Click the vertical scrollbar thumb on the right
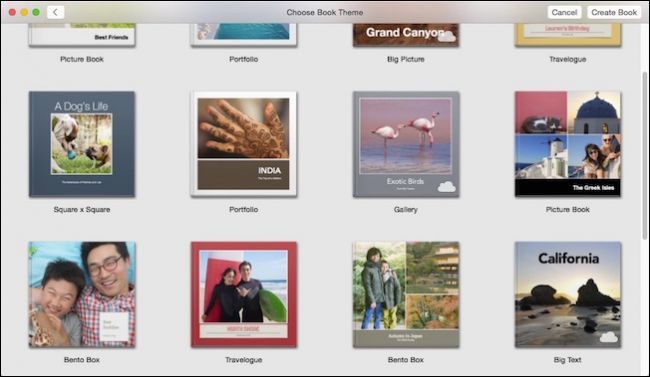The image size is (650, 377). (645, 156)
